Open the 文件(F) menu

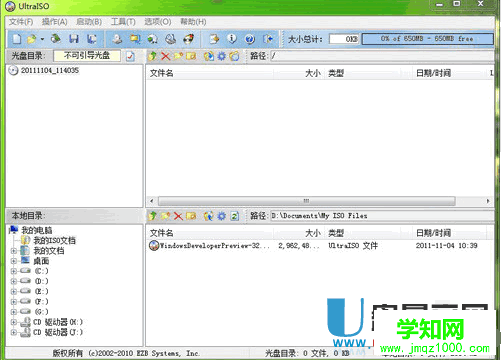point(21,22)
